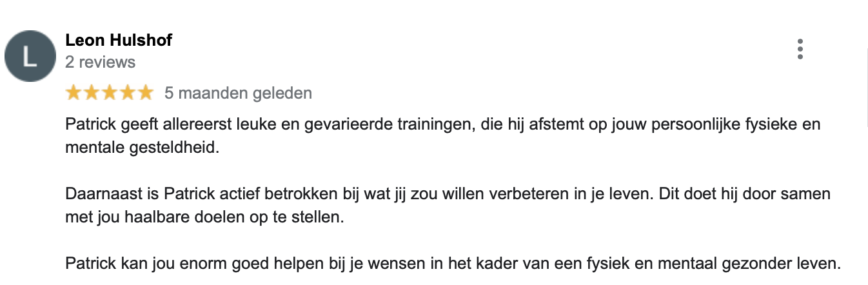The image size is (868, 285).
Task: Click the text line "mentale gesteldheid."
Action: point(143,148)
